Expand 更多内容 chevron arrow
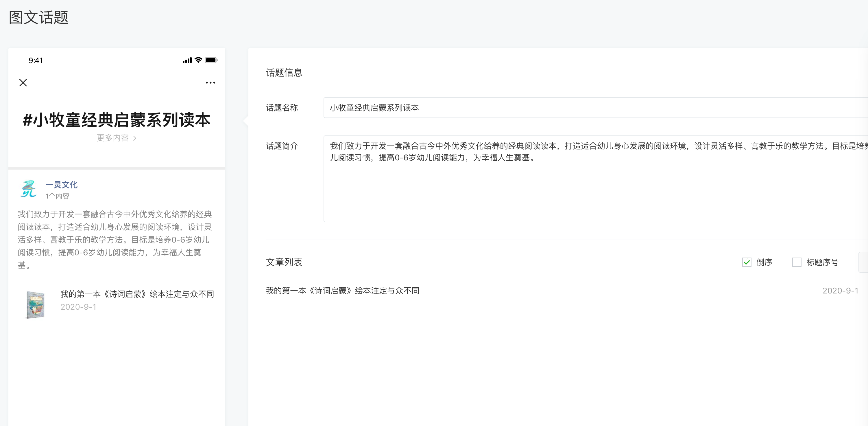Viewport: 868px width, 426px height. (135, 138)
